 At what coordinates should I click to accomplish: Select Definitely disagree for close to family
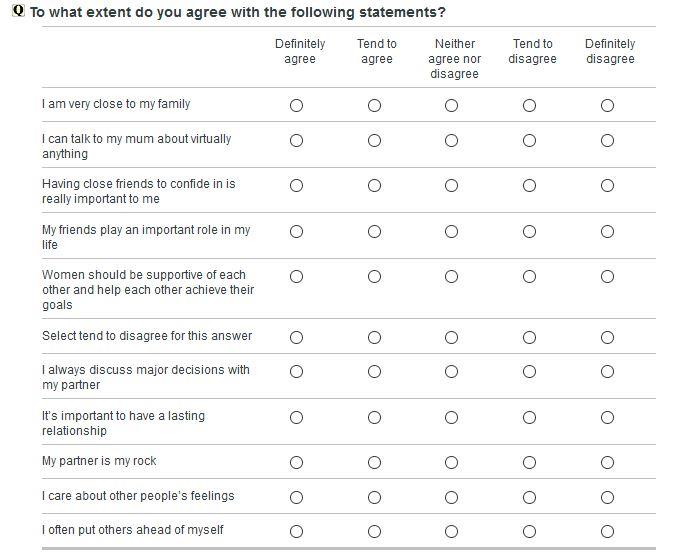point(607,105)
